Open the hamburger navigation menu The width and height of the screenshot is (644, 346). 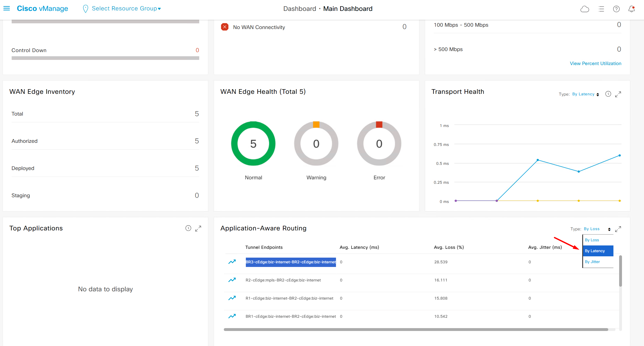coord(6,9)
